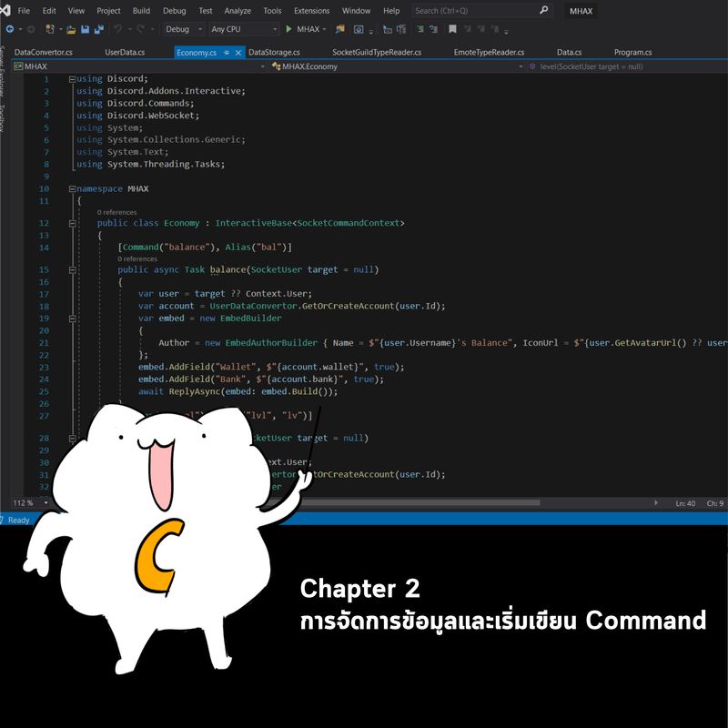Click the Navigate Backward arrow icon
The width and height of the screenshot is (728, 728).
click(x=8, y=29)
